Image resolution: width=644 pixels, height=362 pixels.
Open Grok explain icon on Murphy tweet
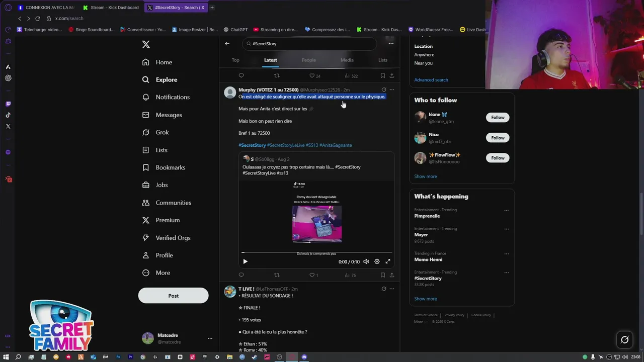tap(384, 90)
